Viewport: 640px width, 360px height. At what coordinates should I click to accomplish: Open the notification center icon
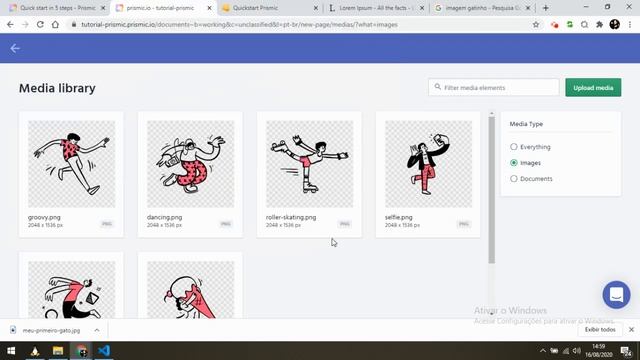point(626,351)
